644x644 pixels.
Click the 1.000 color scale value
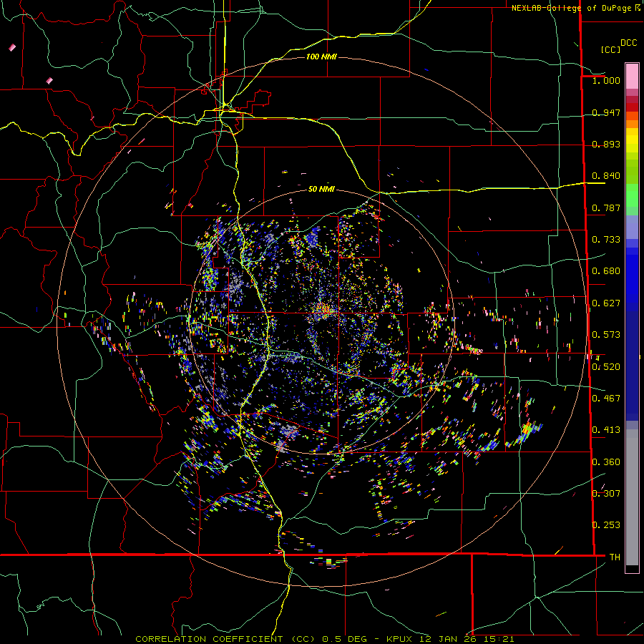coord(606,80)
